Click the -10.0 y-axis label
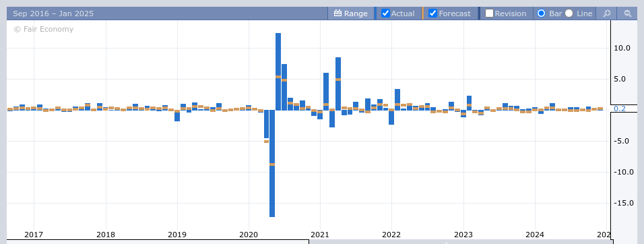The height and width of the screenshot is (244, 644). click(624, 172)
